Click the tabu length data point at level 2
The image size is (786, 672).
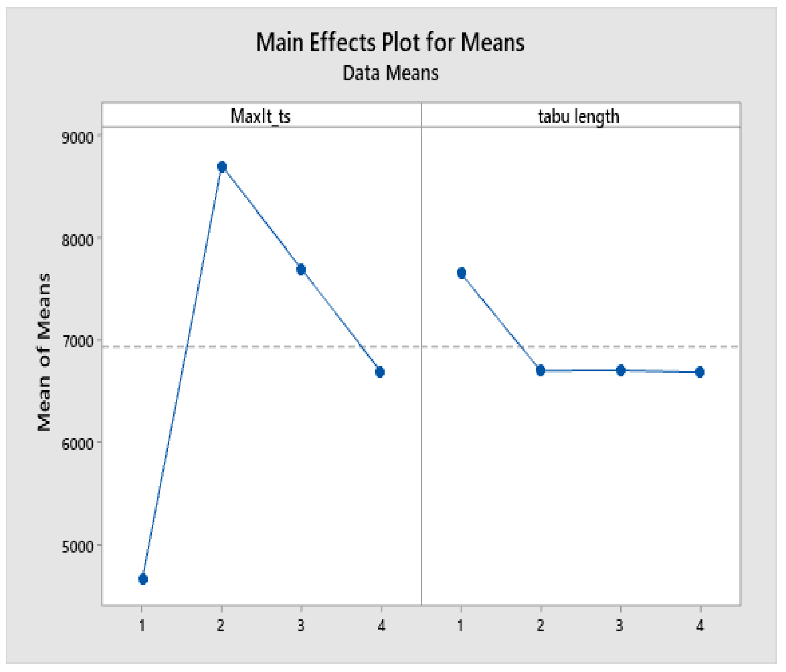(541, 371)
